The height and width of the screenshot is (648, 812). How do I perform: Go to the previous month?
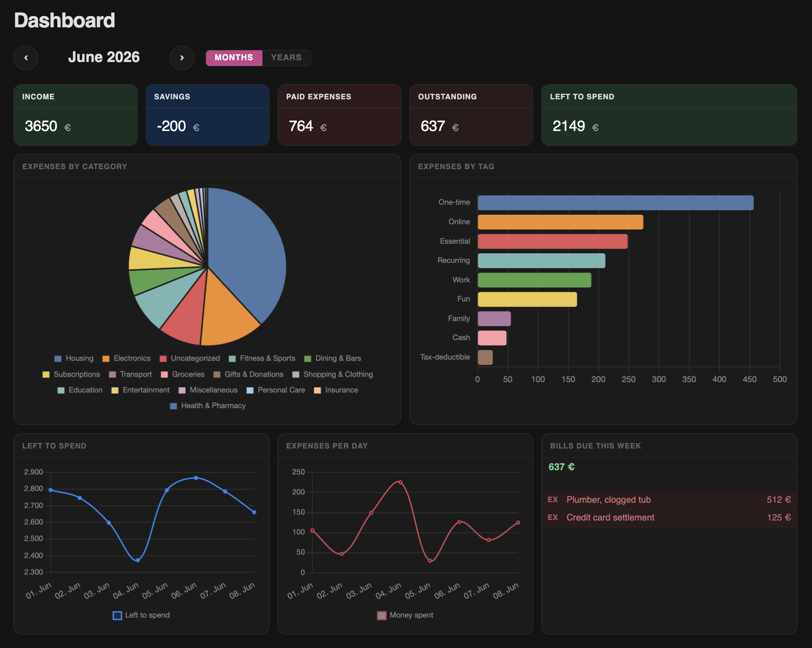pos(26,58)
